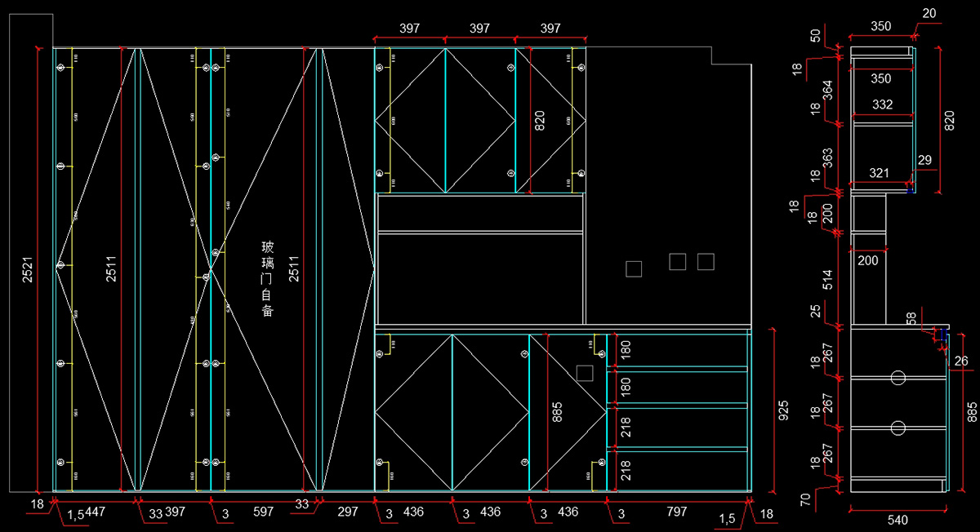Select the 2521 overall height dimension
The image size is (980, 532).
[x=26, y=269]
